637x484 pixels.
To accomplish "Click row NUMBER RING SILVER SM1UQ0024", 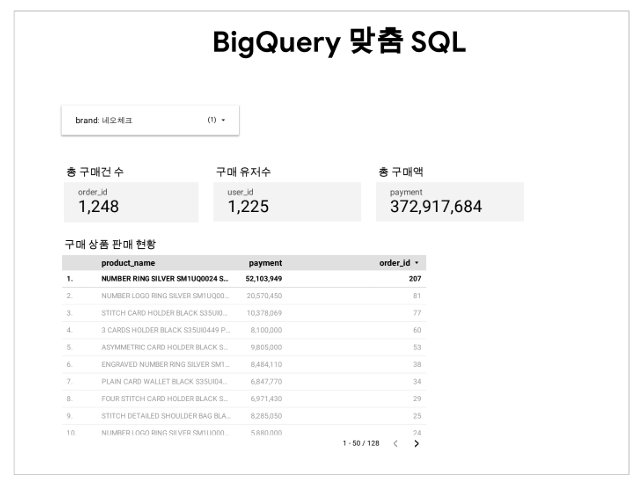I will tap(244, 279).
